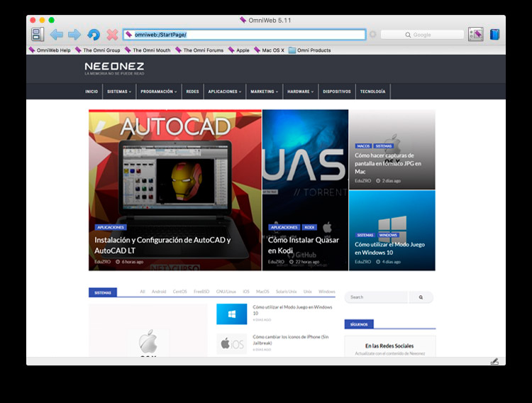Open the bookmarks view toolbar icon
The width and height of the screenshot is (532, 403).
[x=476, y=34]
